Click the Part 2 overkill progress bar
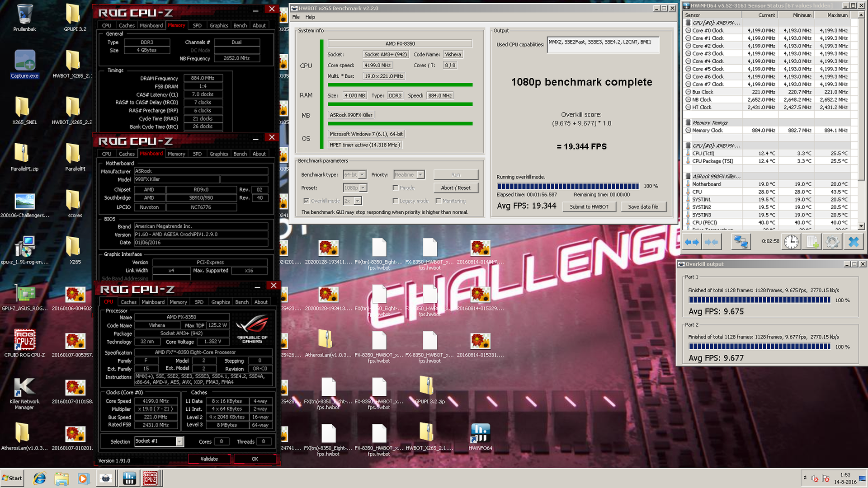This screenshot has height=488, width=868. click(x=759, y=347)
